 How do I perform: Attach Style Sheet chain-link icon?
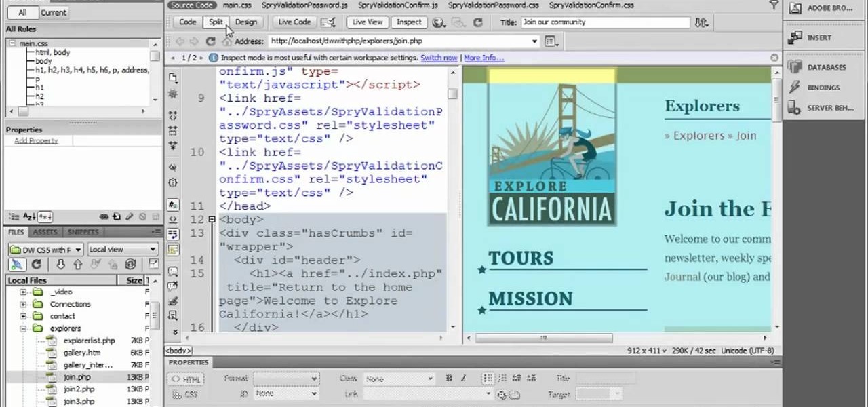point(104,217)
